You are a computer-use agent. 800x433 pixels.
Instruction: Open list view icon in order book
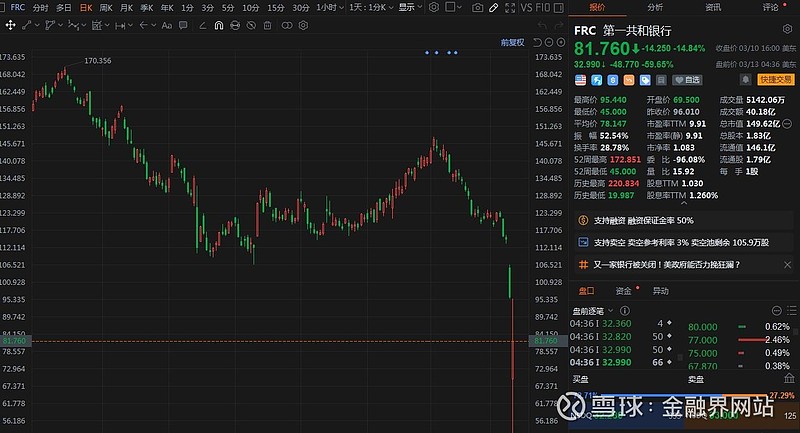[791, 311]
